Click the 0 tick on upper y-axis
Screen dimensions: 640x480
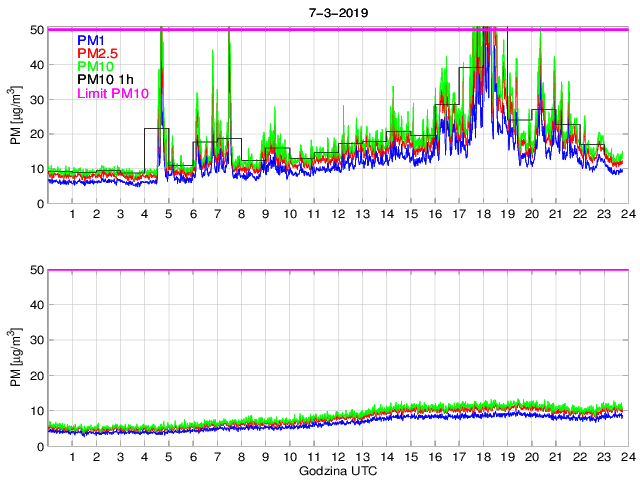coord(39,204)
